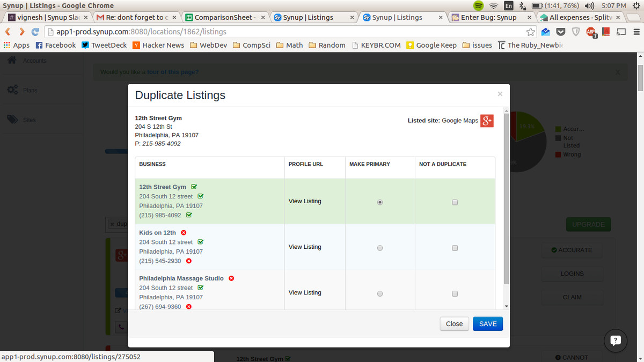Bookmark page with the star icon
Screen dimensions: 644x362
point(530,32)
